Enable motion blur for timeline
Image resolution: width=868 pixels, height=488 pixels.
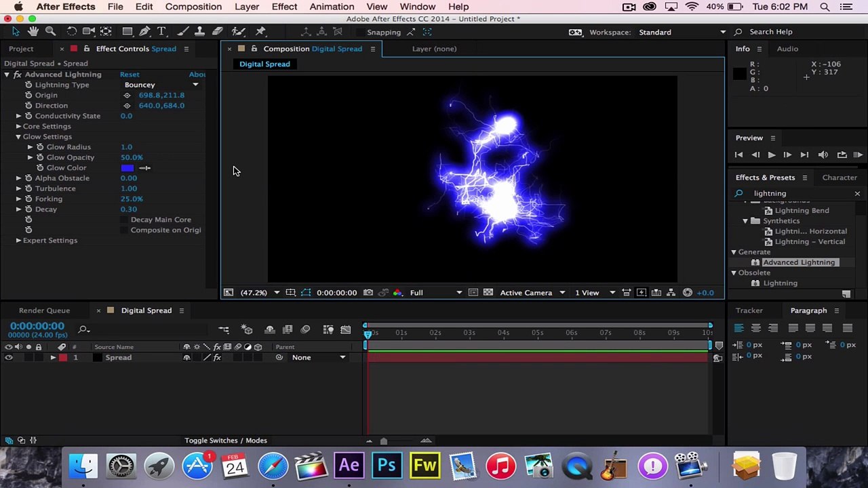[x=305, y=330]
